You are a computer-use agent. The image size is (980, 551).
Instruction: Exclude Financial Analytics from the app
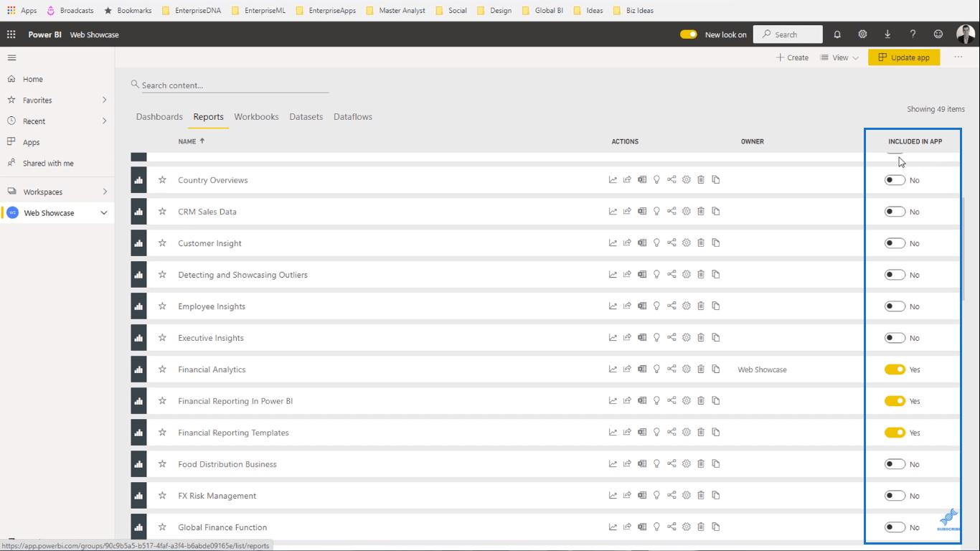(x=895, y=369)
